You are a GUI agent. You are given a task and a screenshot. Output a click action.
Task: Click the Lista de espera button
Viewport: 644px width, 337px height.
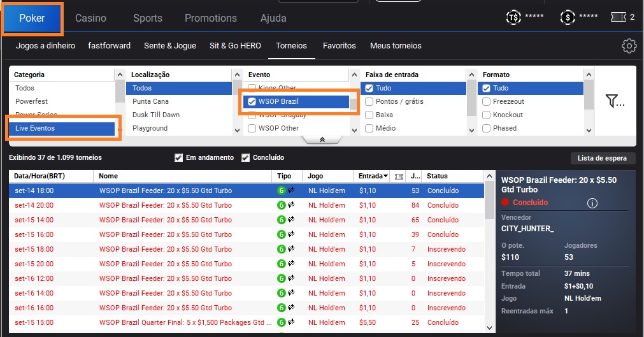[603, 158]
